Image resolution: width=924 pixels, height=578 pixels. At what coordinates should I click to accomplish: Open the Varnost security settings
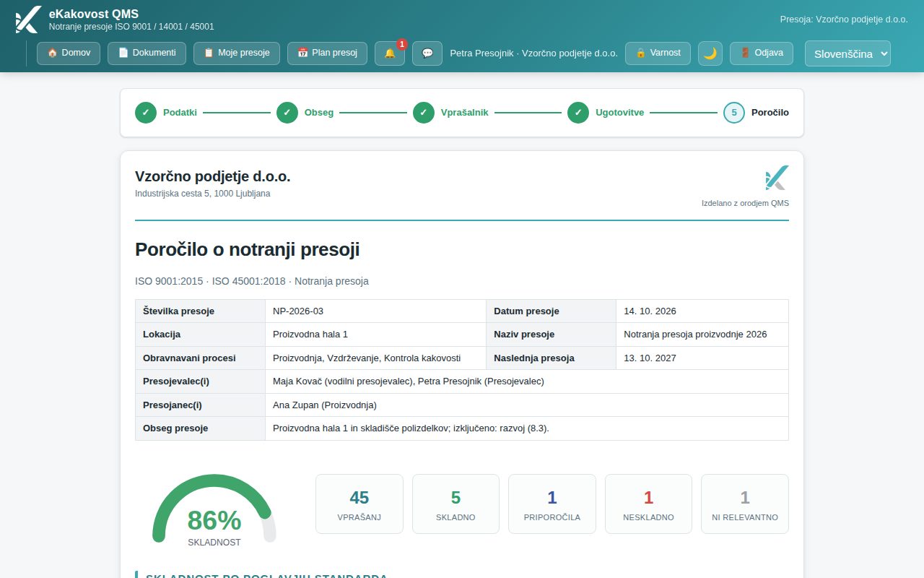point(658,53)
